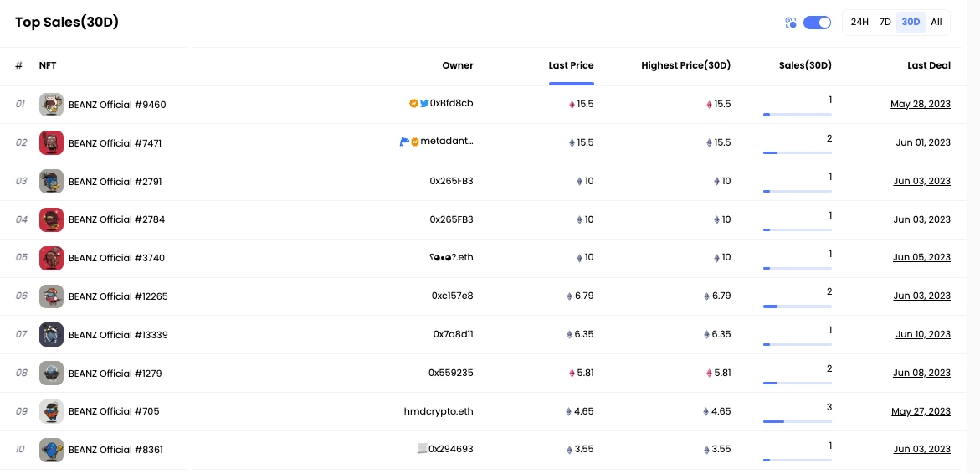Turn off the blue toggle switch

coord(817,23)
